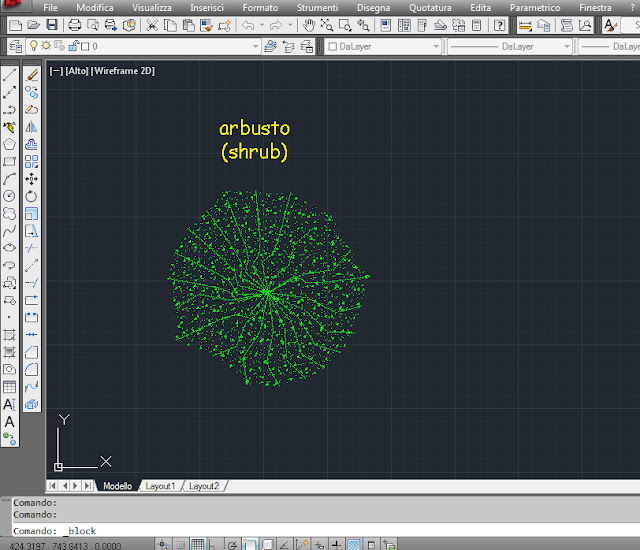Click the command line input field
Viewport: 640px width, 550px height.
[325, 531]
